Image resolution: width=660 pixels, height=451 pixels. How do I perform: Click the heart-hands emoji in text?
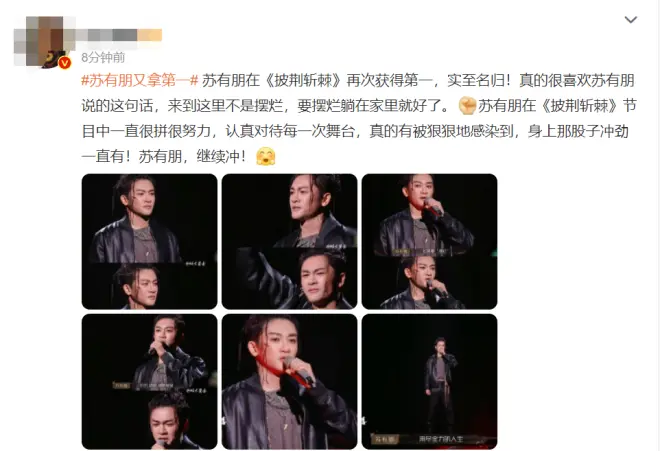466,106
